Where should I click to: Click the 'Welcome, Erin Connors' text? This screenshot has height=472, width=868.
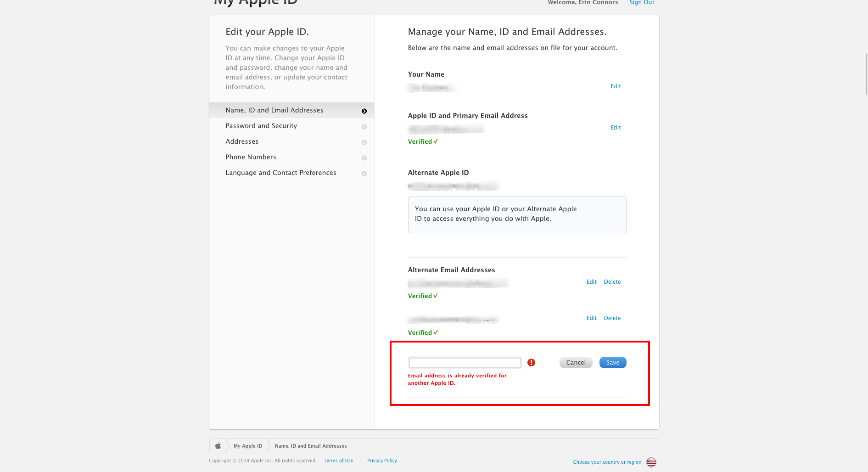click(583, 2)
